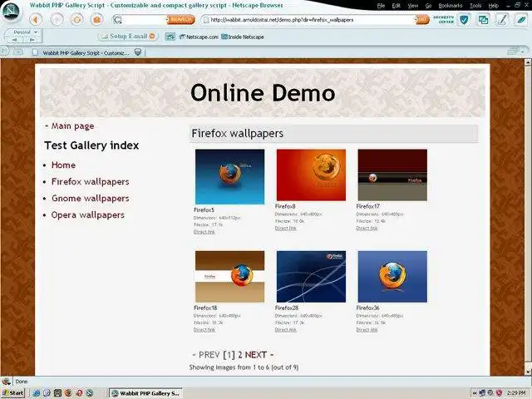Viewport: 532px width, 399px height.
Task: Click the taskbar clock showing 2:29 PM
Action: click(x=516, y=393)
